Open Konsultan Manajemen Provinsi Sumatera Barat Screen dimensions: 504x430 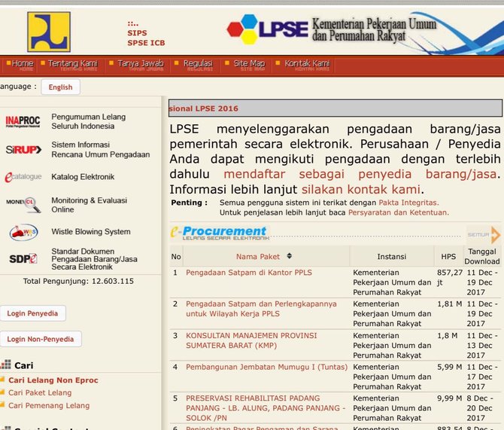pos(251,340)
